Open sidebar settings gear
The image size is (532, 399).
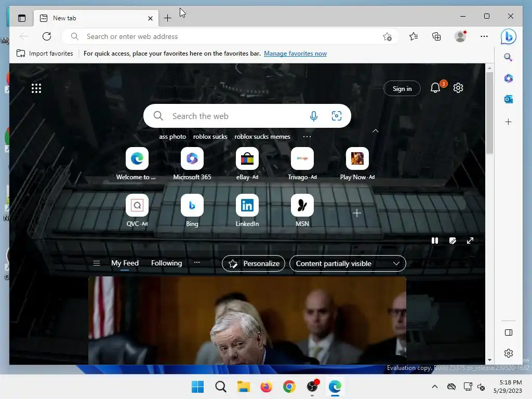pyautogui.click(x=508, y=353)
